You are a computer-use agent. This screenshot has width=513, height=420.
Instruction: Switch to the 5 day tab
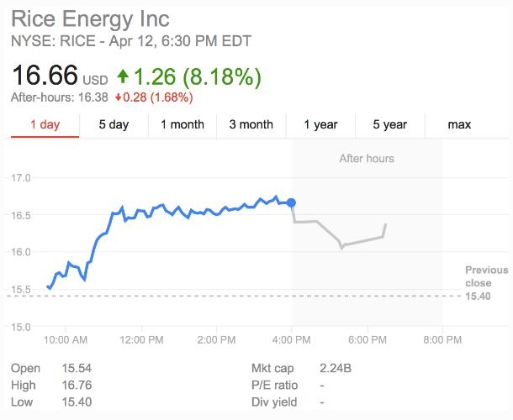[114, 124]
